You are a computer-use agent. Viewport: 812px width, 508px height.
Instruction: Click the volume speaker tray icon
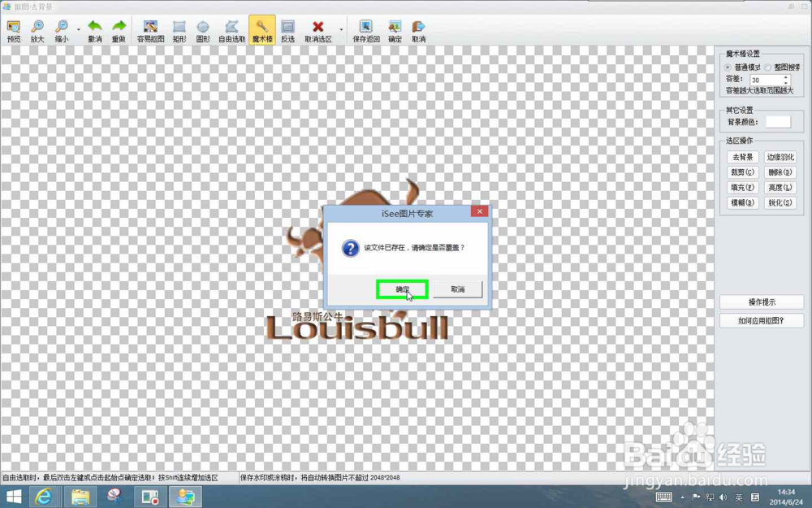[723, 497]
